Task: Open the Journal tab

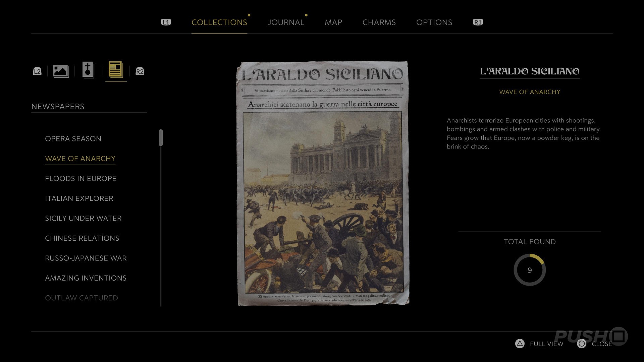Action: [x=286, y=22]
